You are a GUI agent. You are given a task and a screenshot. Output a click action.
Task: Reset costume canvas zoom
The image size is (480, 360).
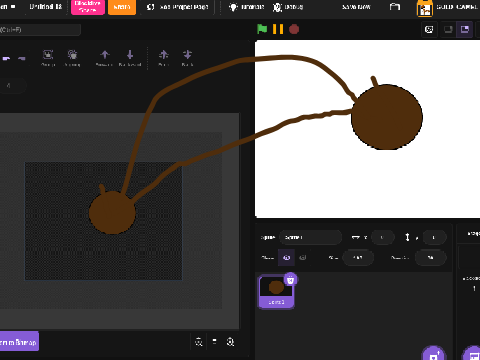click(x=214, y=342)
